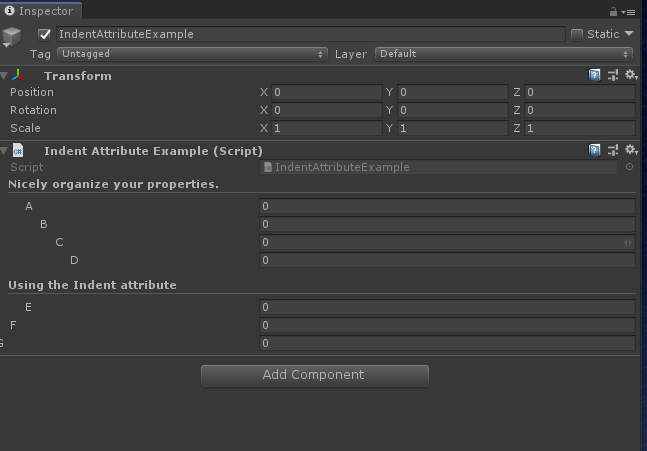The height and width of the screenshot is (451, 647).
Task: Collapse the Transform component foldout
Action: pyautogui.click(x=5, y=76)
